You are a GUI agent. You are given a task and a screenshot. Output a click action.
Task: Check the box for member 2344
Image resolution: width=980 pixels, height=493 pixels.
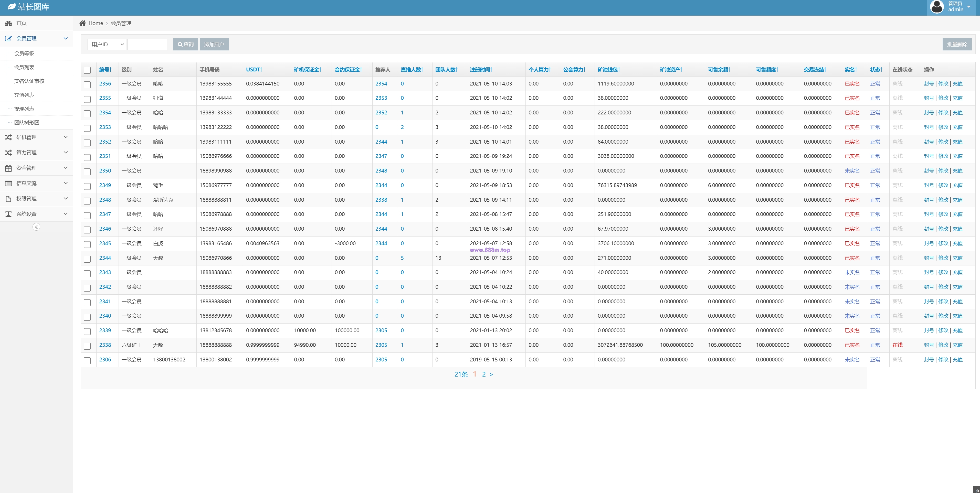(87, 259)
